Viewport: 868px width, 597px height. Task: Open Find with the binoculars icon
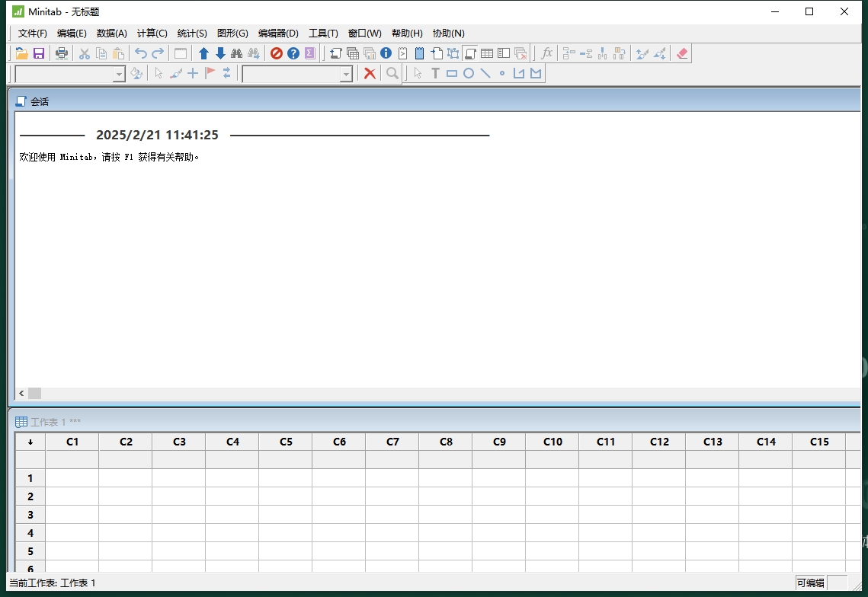(x=237, y=53)
